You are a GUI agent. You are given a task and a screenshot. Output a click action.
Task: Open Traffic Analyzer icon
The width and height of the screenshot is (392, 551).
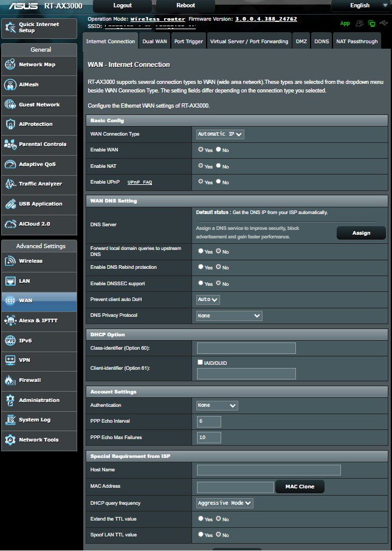pyautogui.click(x=10, y=184)
